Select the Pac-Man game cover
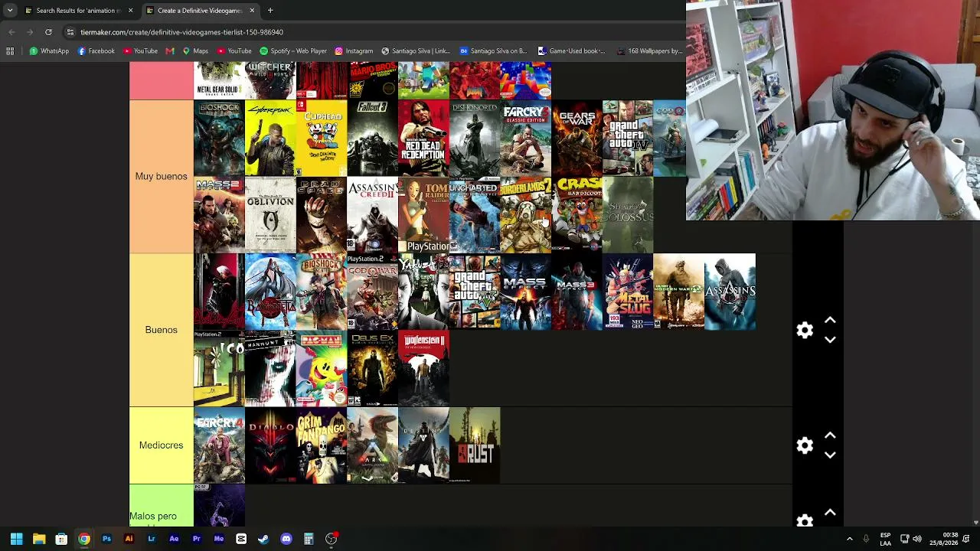980x551 pixels. click(x=322, y=368)
